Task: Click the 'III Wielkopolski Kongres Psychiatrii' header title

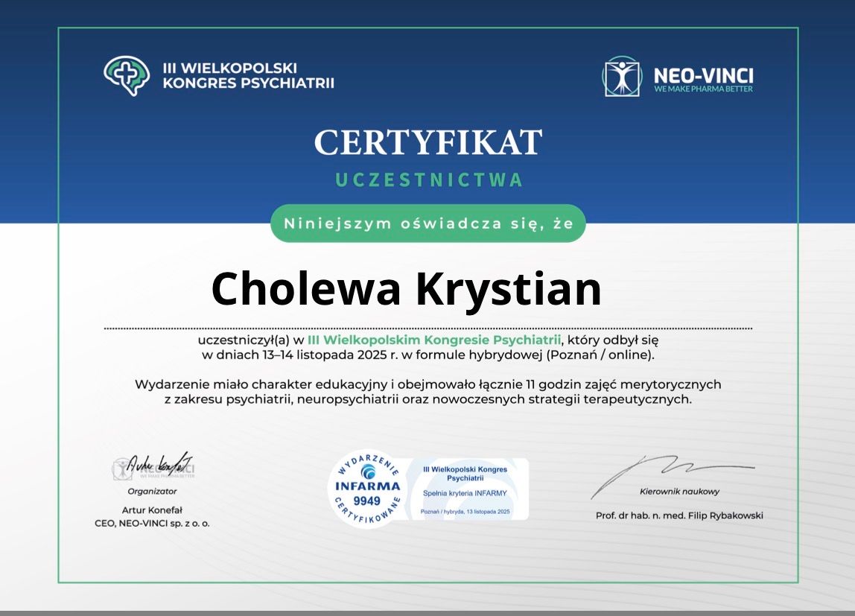Action: 248,75
